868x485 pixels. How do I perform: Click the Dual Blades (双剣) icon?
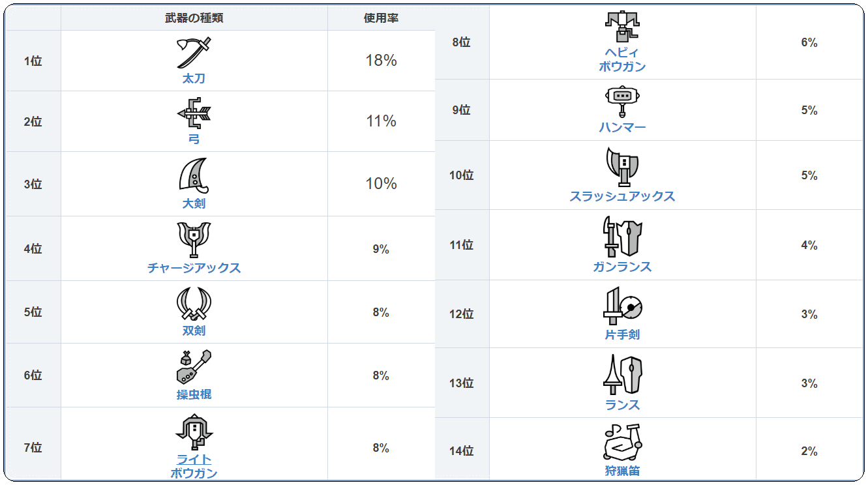coord(194,303)
